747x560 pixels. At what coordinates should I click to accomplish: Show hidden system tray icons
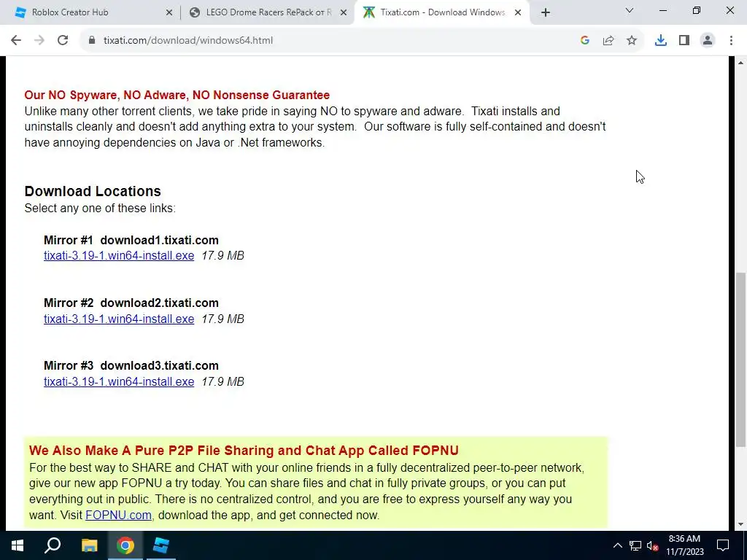[x=617, y=545]
